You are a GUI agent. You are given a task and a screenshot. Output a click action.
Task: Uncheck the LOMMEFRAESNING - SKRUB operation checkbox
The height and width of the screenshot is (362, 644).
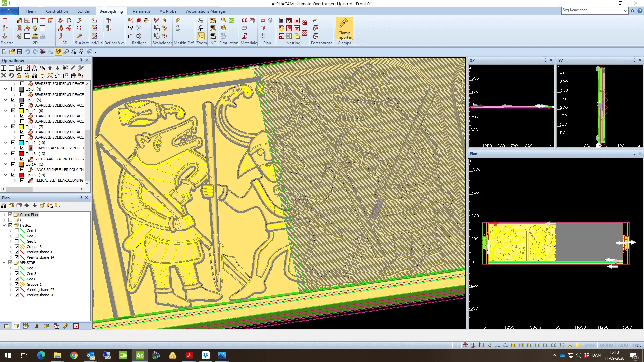tap(22, 148)
